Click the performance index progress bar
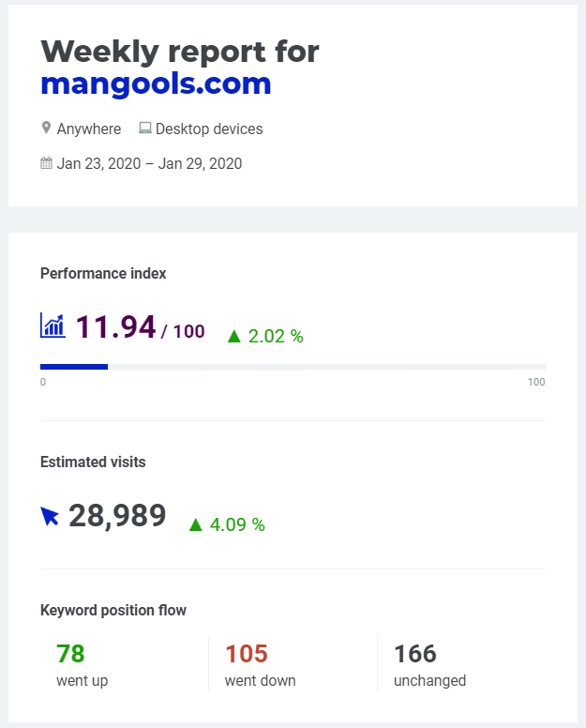The width and height of the screenshot is (586, 728). (x=293, y=367)
